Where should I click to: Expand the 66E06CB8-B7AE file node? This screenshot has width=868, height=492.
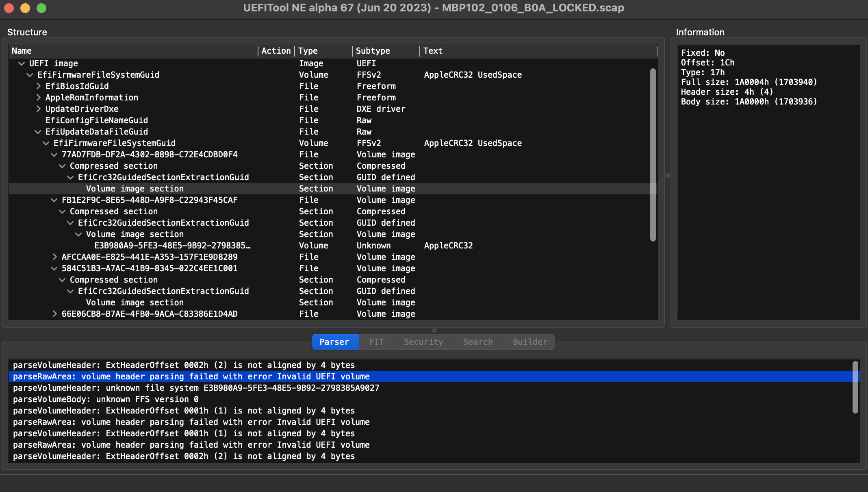pos(54,313)
